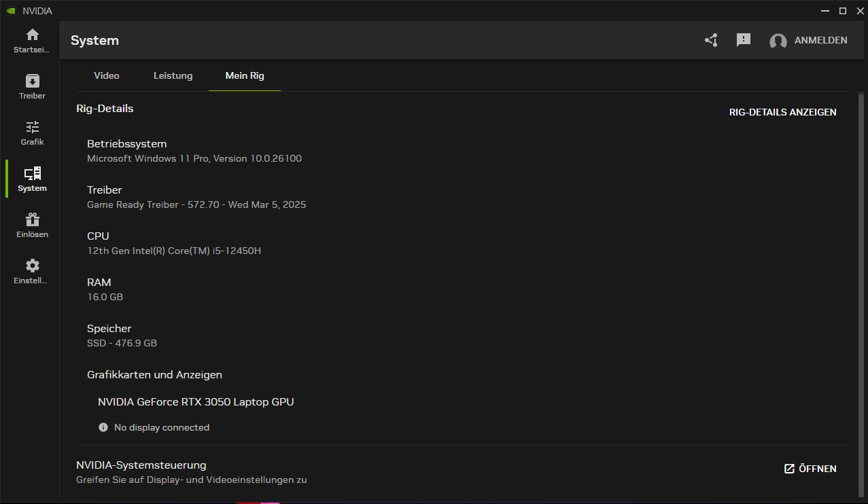Viewport: 868px width, 504px height.
Task: Click the RAM label
Action: click(x=99, y=283)
